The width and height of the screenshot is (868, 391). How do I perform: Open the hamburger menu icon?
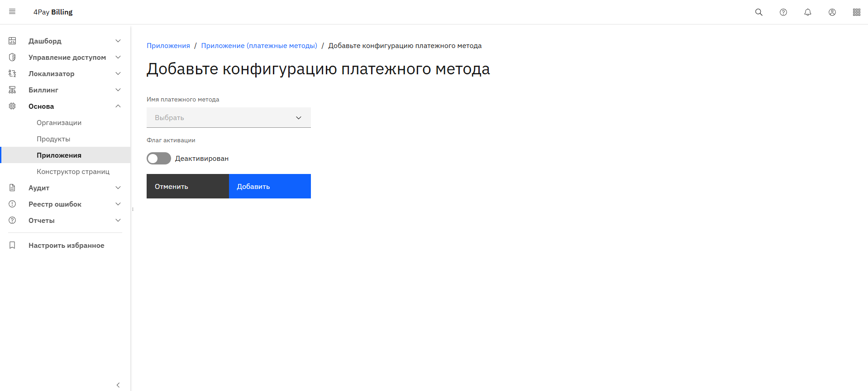(x=12, y=12)
